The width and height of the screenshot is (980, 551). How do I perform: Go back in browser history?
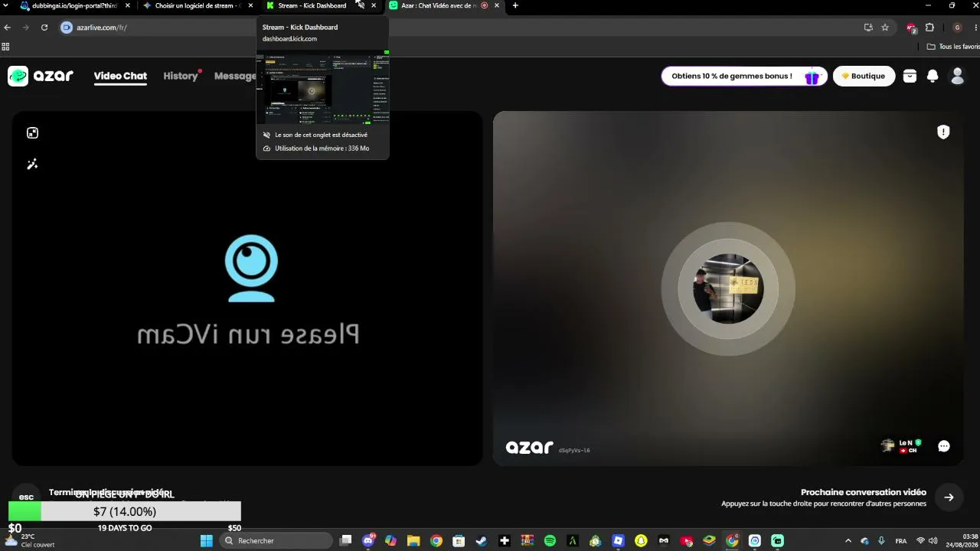8,28
